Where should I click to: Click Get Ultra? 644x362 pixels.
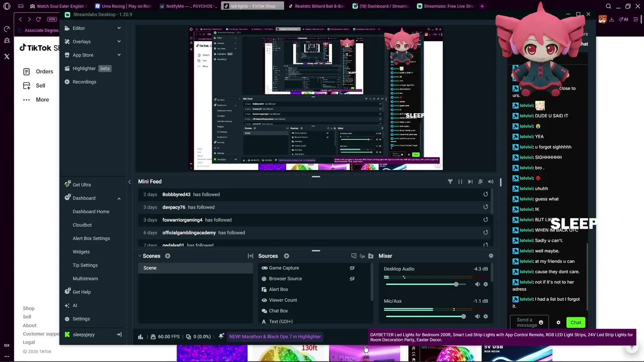point(77,185)
